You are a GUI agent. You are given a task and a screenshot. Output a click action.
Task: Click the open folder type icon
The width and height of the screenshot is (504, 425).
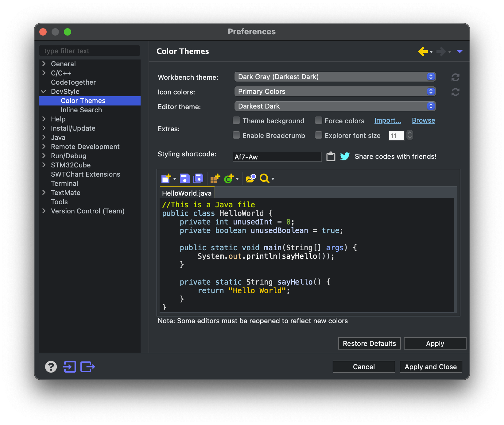[x=251, y=178]
